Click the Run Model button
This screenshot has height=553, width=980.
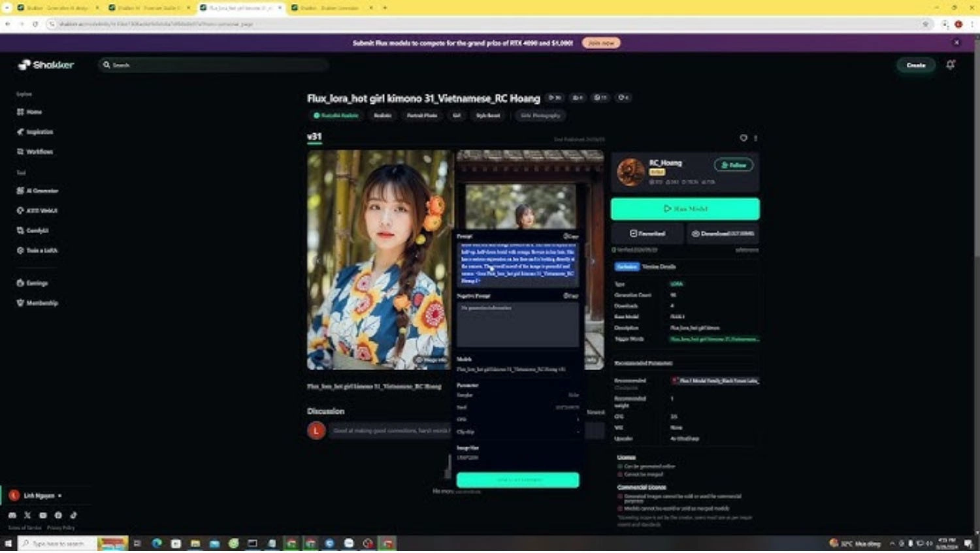click(x=685, y=209)
